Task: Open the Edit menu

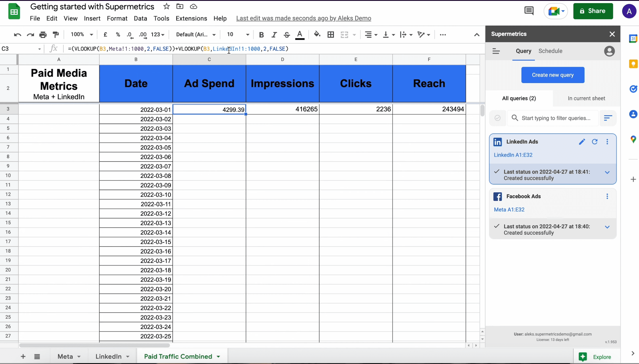Action: tap(52, 18)
